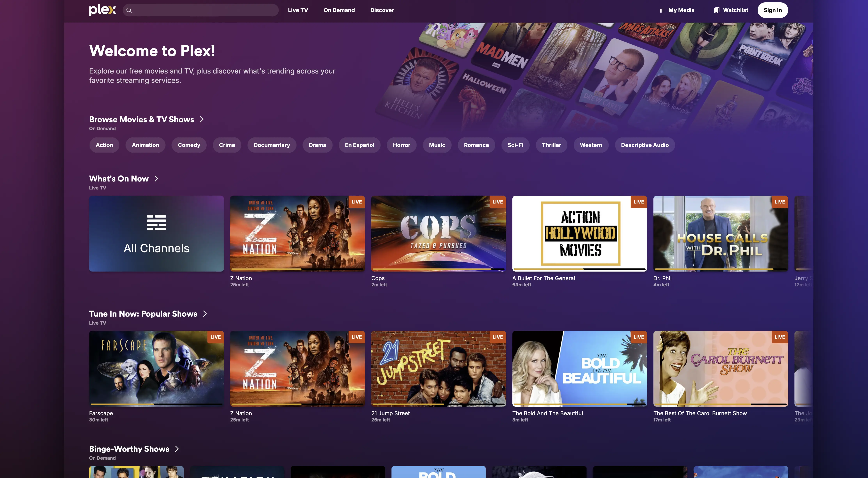Click the 'Cops' title text
The width and height of the screenshot is (868, 478).
pyautogui.click(x=378, y=278)
